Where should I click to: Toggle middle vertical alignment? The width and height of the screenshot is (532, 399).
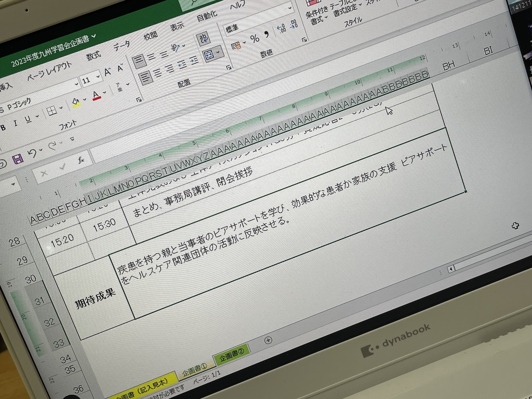[x=152, y=57]
